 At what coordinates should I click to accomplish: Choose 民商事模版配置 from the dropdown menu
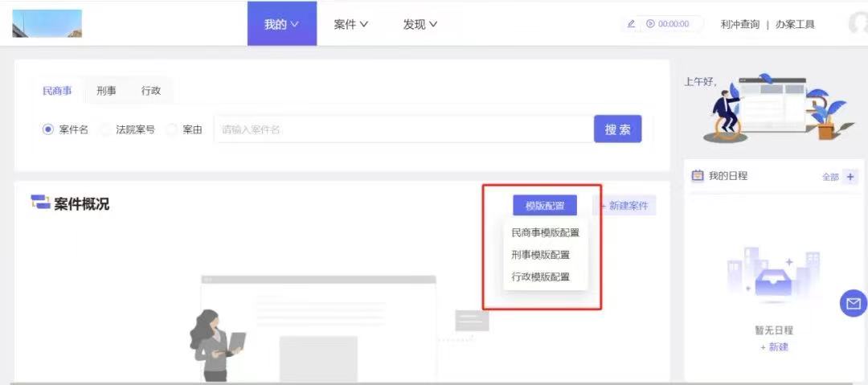545,233
